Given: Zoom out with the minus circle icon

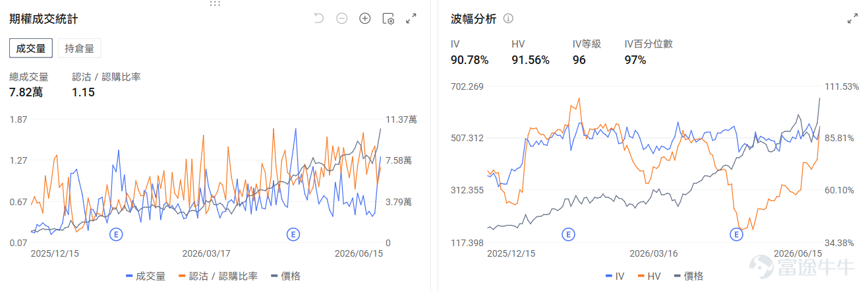Looking at the screenshot, I should (341, 18).
